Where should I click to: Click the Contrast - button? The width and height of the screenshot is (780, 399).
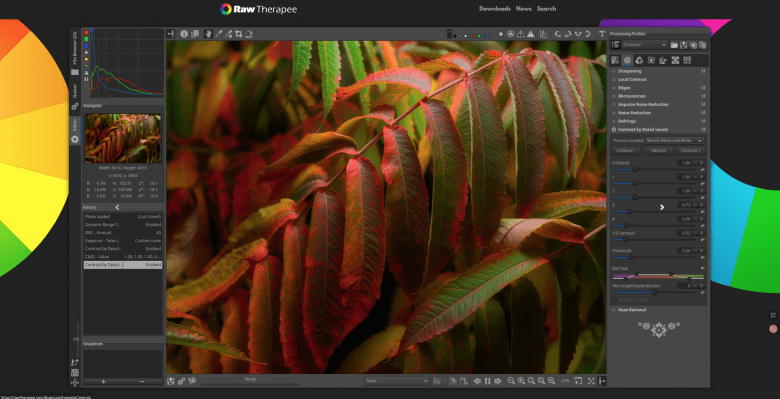click(626, 150)
